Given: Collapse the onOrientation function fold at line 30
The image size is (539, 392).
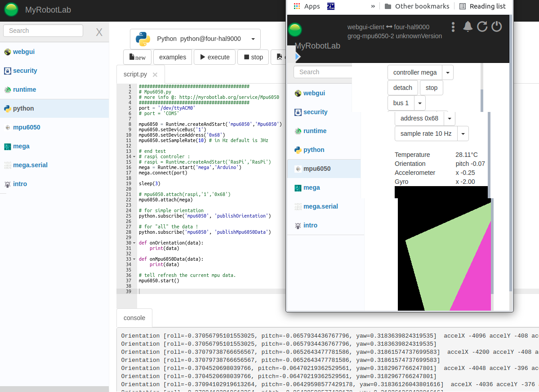Looking at the screenshot, I should click(x=134, y=243).
